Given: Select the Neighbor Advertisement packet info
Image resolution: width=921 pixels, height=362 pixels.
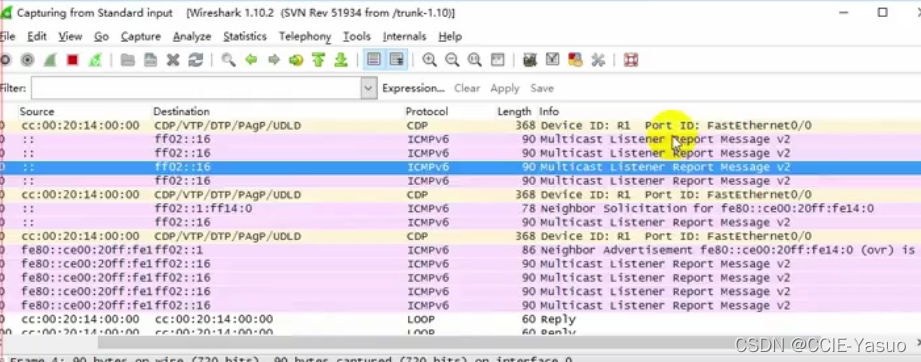Looking at the screenshot, I should tap(727, 250).
